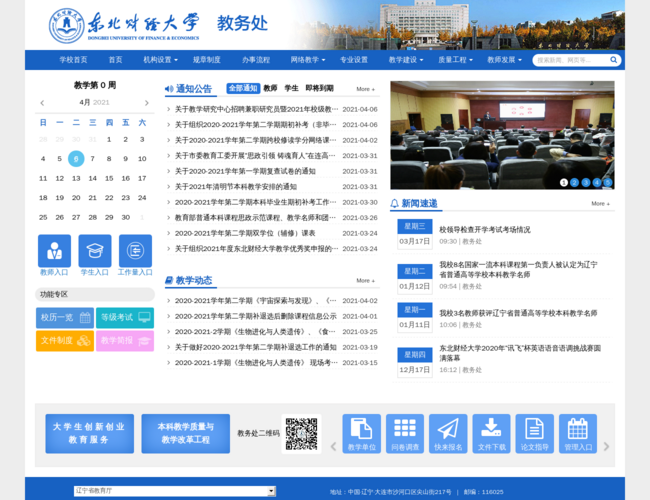Click the university logo emblem
The height and width of the screenshot is (500, 650).
pyautogui.click(x=66, y=26)
